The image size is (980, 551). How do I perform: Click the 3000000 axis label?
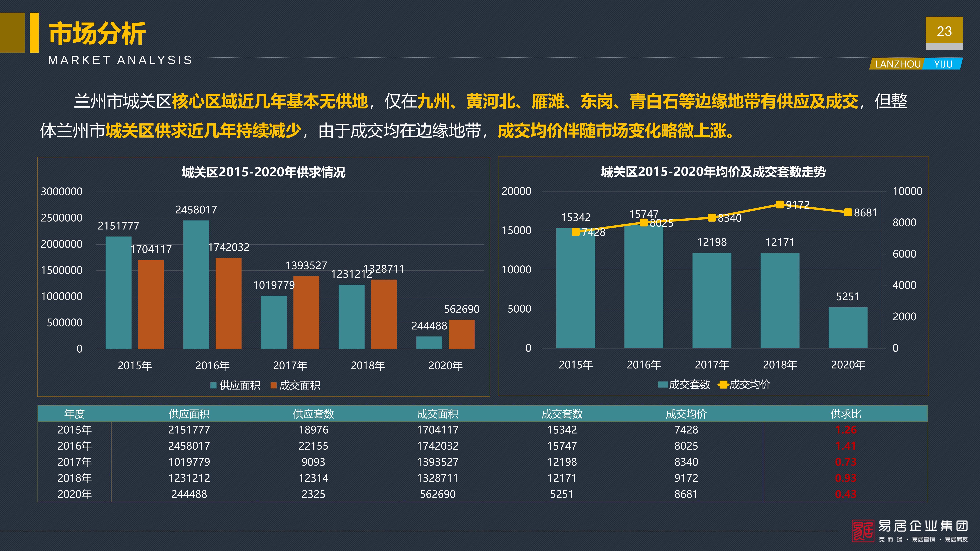click(62, 192)
